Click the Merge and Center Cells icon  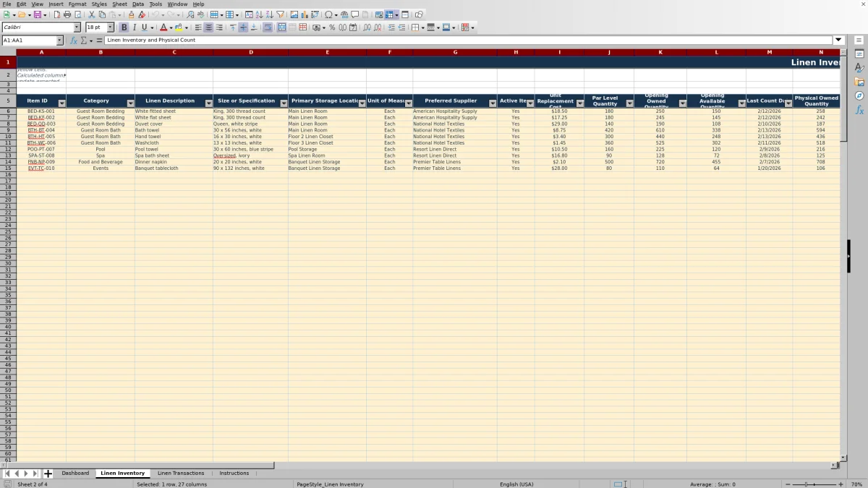(x=281, y=27)
